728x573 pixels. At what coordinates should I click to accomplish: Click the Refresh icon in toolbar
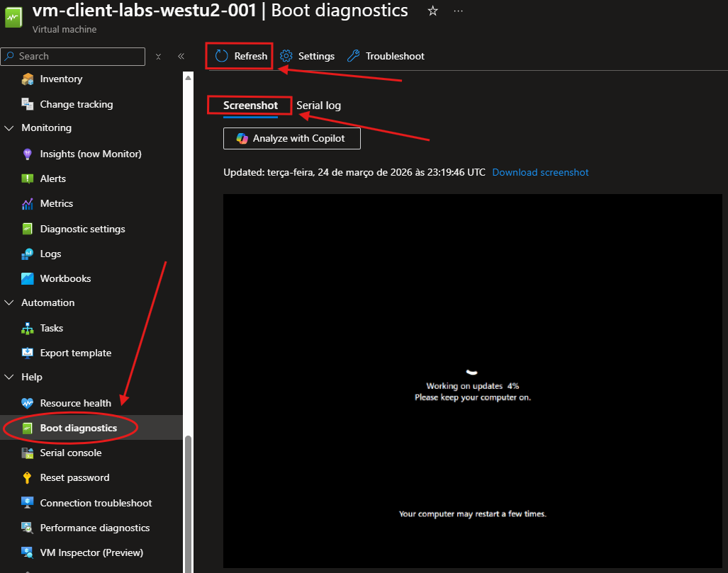click(x=222, y=56)
